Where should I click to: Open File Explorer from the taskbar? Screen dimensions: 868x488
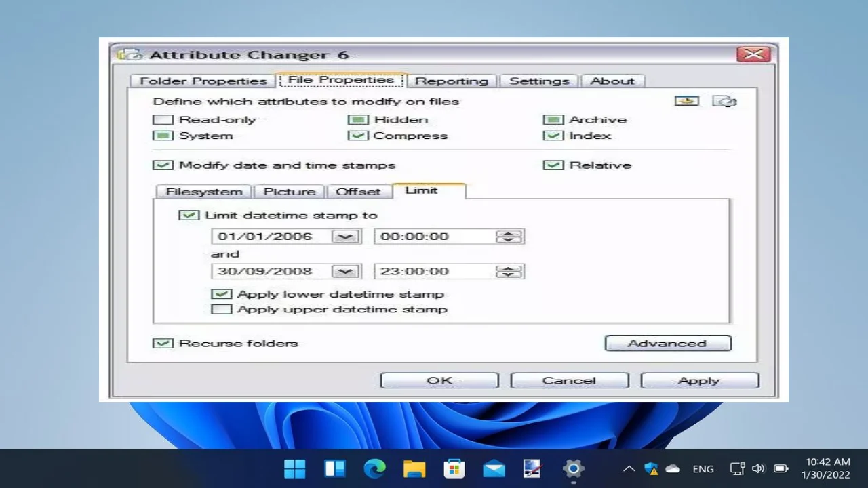coord(414,468)
